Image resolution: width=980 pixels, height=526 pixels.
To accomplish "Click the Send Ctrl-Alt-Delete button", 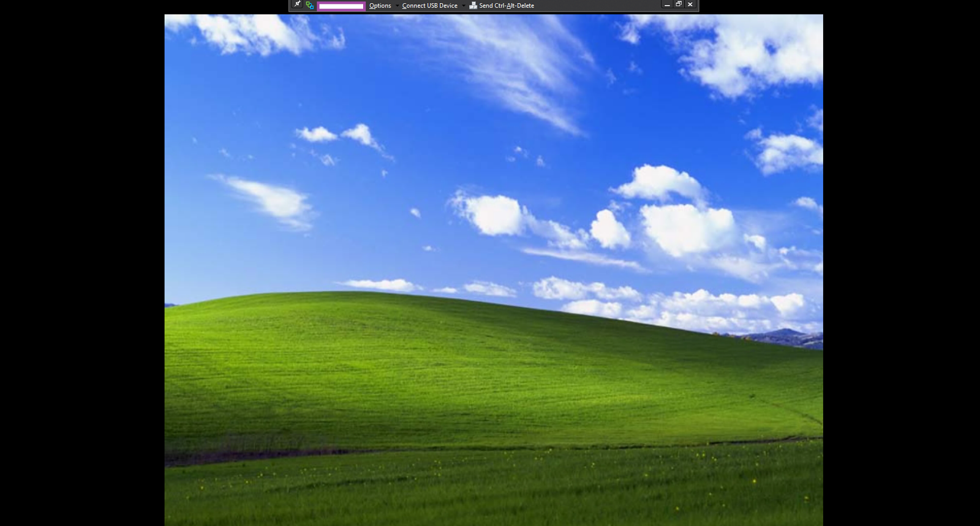I will [x=502, y=6].
